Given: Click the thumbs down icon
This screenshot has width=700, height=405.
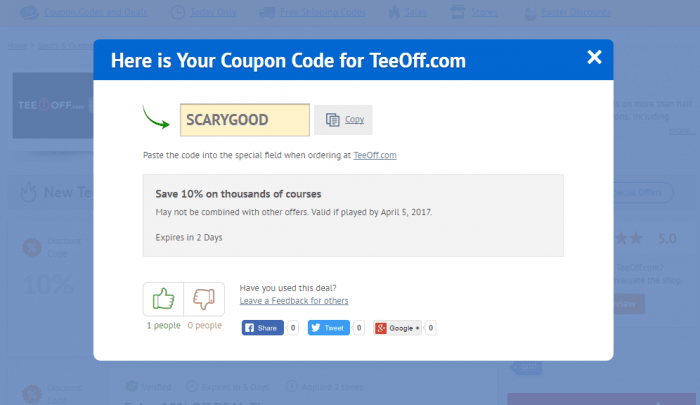Looking at the screenshot, I should click(x=204, y=299).
